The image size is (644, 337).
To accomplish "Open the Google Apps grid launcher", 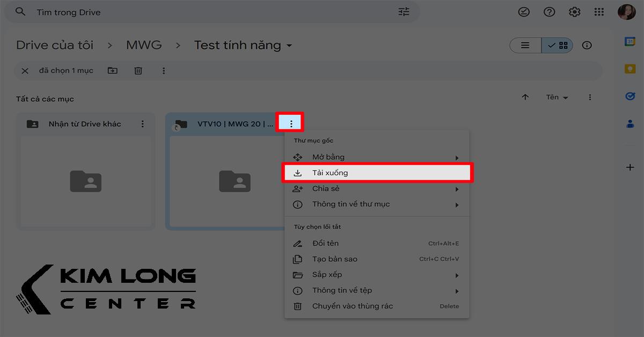I will (599, 11).
